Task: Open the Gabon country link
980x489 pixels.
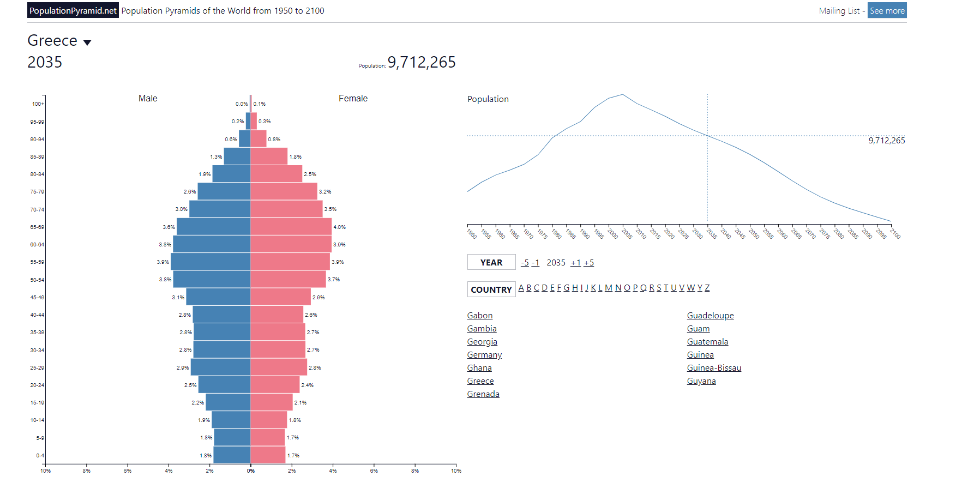Action: pos(480,316)
